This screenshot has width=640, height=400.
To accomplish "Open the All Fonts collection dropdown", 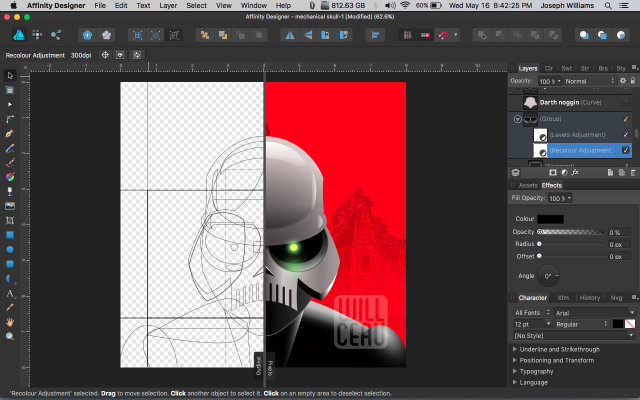I will tap(532, 313).
